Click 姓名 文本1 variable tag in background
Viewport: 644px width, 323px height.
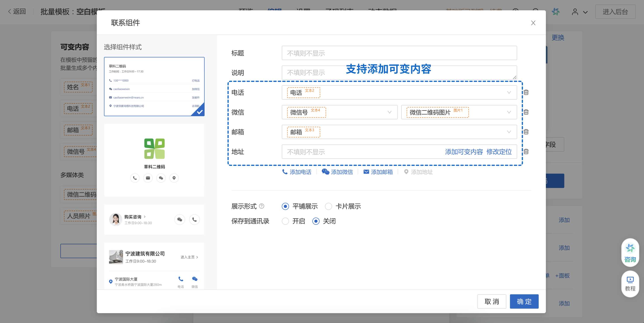click(x=78, y=87)
